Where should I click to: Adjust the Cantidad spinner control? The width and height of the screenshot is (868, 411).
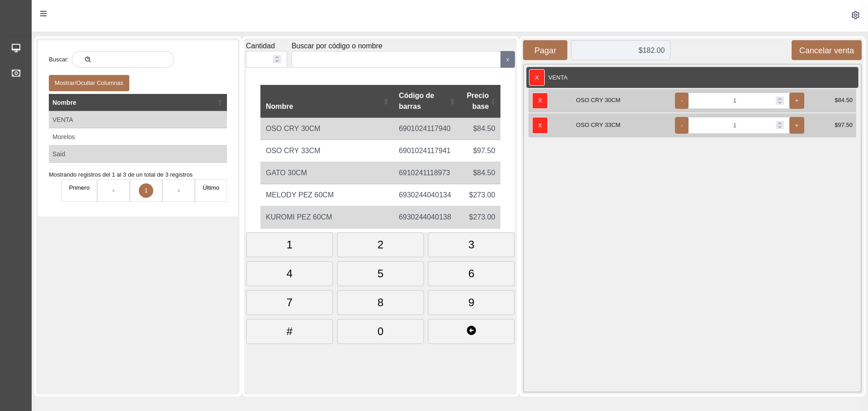(277, 60)
